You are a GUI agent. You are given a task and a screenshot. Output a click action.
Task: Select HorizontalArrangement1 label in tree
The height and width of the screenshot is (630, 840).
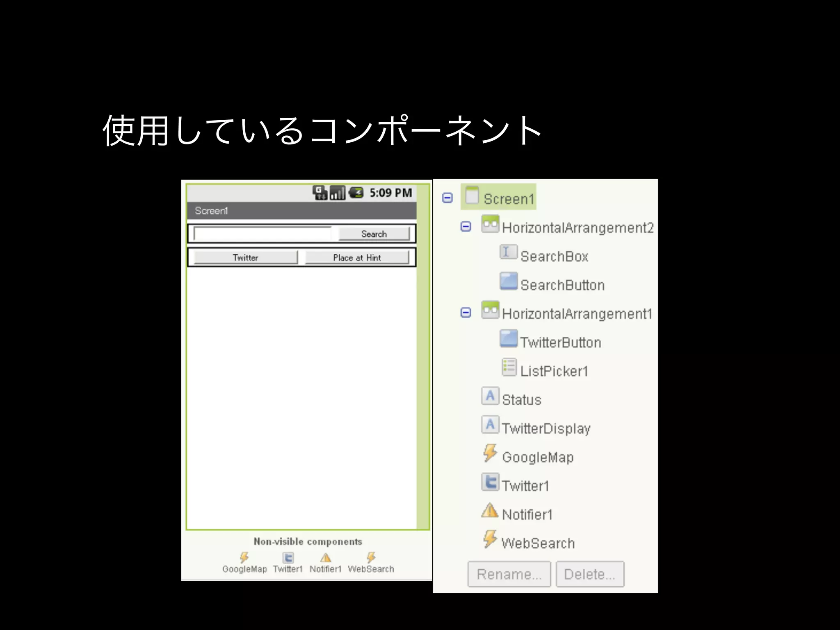577,314
